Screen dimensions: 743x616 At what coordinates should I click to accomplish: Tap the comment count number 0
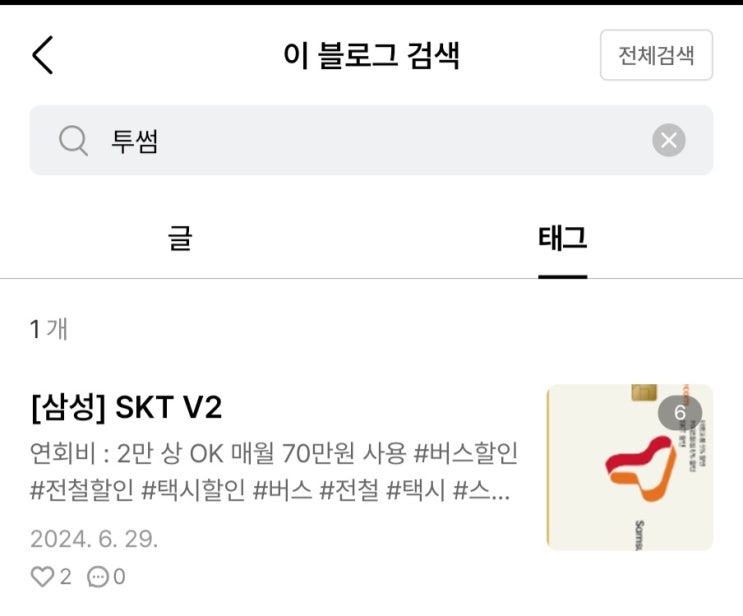click(x=119, y=577)
